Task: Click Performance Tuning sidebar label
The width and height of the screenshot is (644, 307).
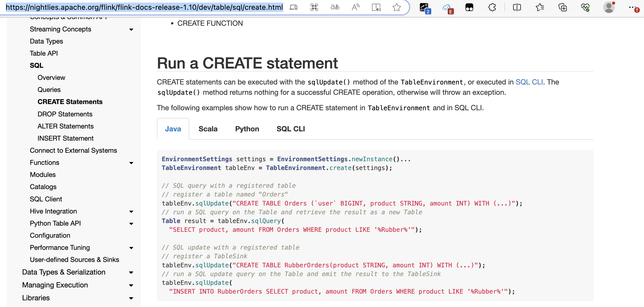Action: pos(60,248)
